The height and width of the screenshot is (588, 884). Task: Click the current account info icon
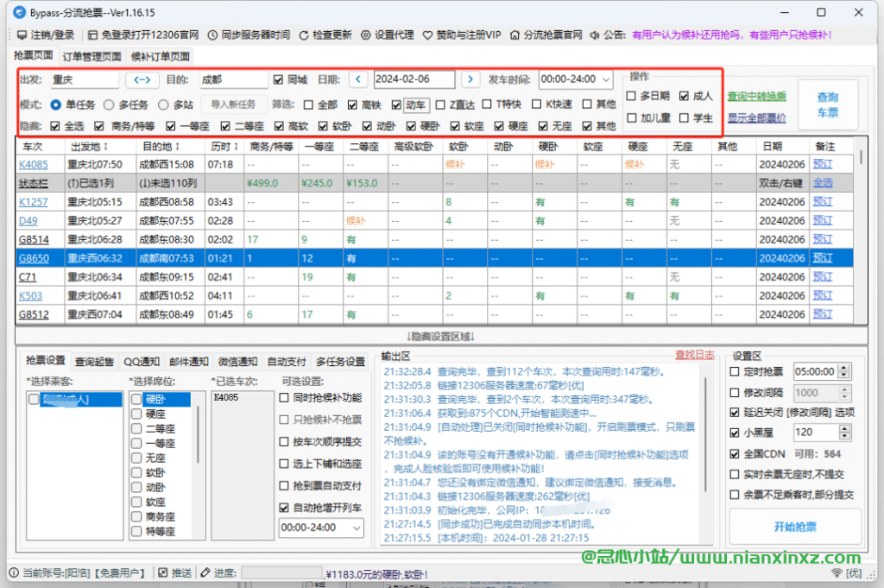(14, 572)
